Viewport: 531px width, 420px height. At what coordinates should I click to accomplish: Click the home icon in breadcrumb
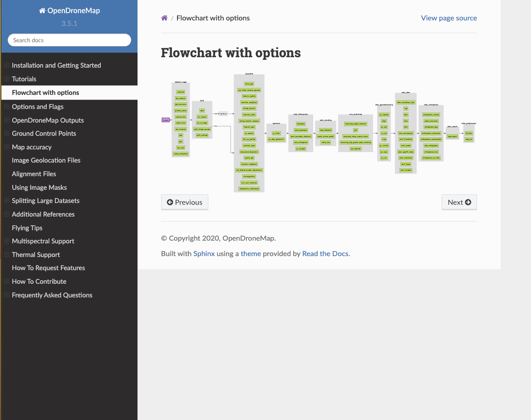(164, 18)
